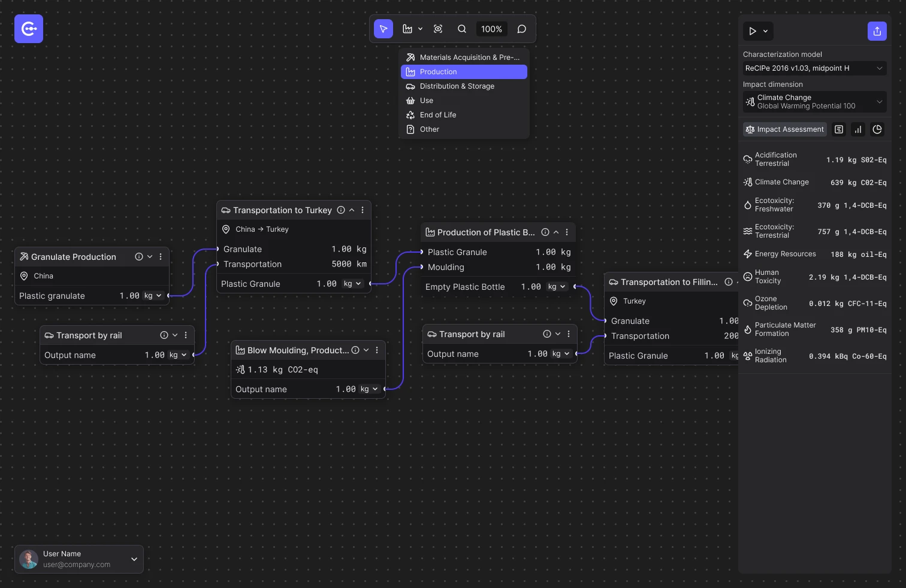Open Blow Moulding more options menu
The height and width of the screenshot is (588, 906).
377,350
